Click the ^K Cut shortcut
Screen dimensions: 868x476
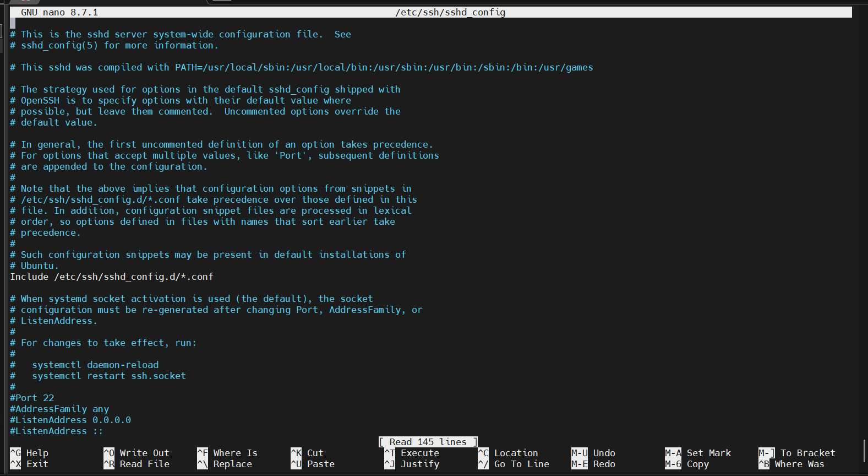(307, 453)
